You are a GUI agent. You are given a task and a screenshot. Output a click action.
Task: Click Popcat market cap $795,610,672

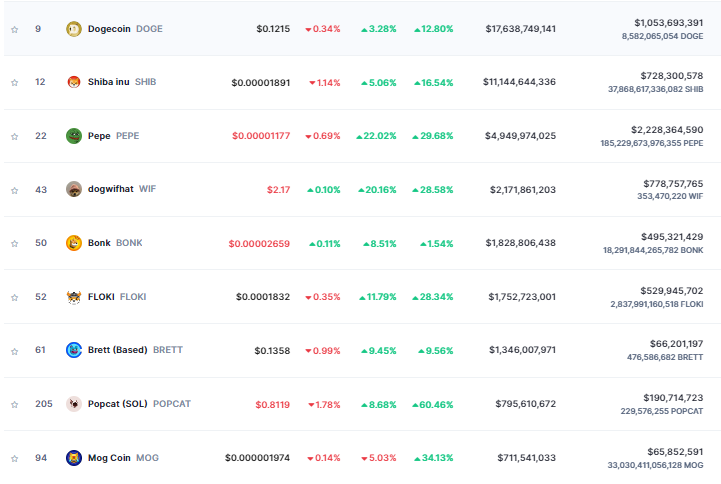pos(526,404)
